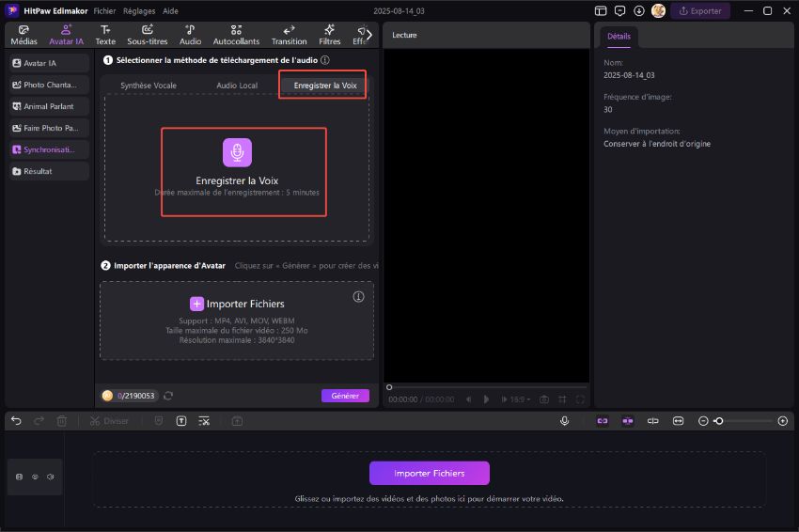Open the user profile avatar
Image resolution: width=799 pixels, height=532 pixels.
click(658, 10)
